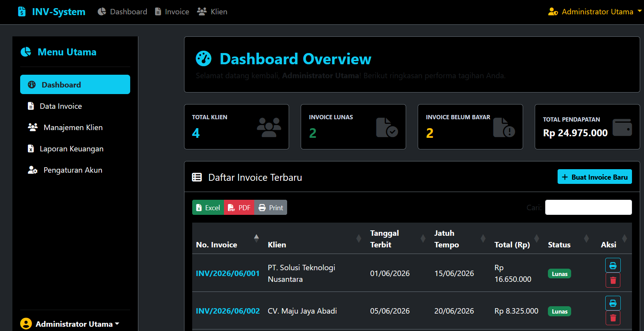Sort by the Tanggal Terbit column

(398, 238)
